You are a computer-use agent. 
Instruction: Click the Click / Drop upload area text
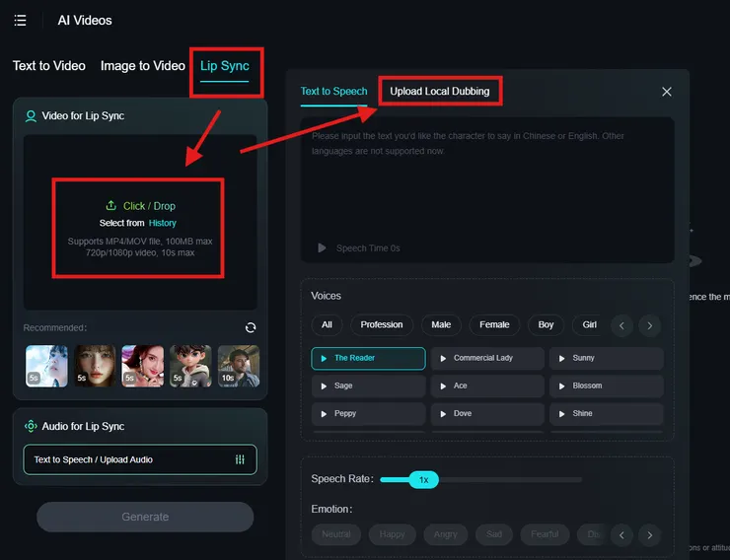coord(149,206)
